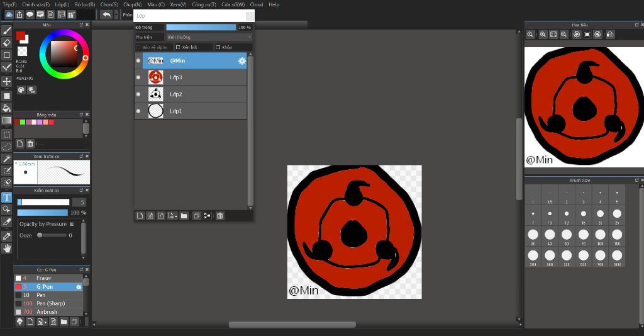Select the Eraser tool in left toolbar

[6, 43]
